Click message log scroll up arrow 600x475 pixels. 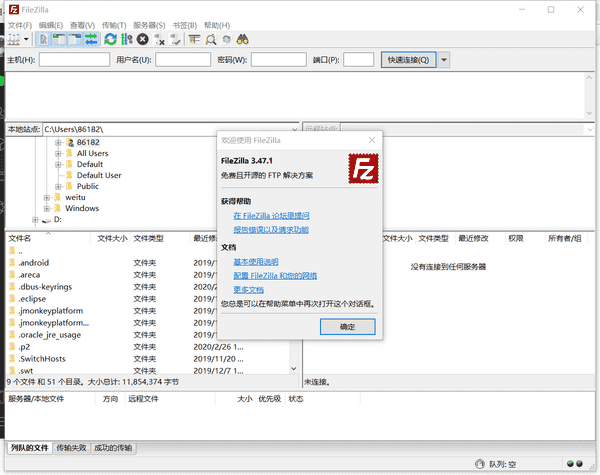click(x=589, y=77)
